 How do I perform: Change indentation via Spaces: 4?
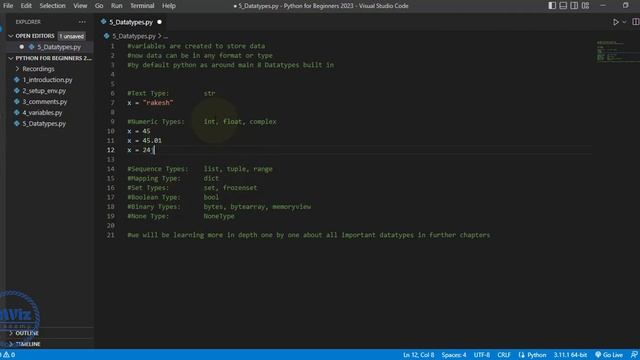453,355
